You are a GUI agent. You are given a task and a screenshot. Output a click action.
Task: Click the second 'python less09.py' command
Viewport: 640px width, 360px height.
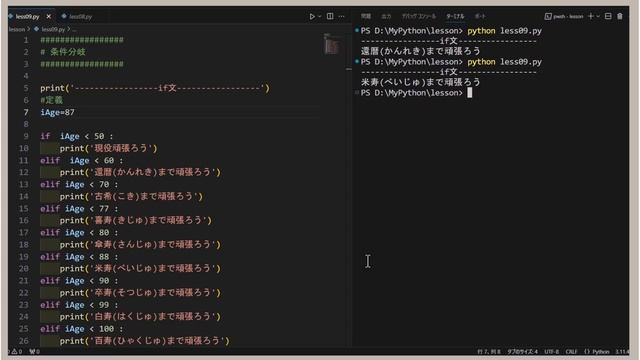click(504, 62)
